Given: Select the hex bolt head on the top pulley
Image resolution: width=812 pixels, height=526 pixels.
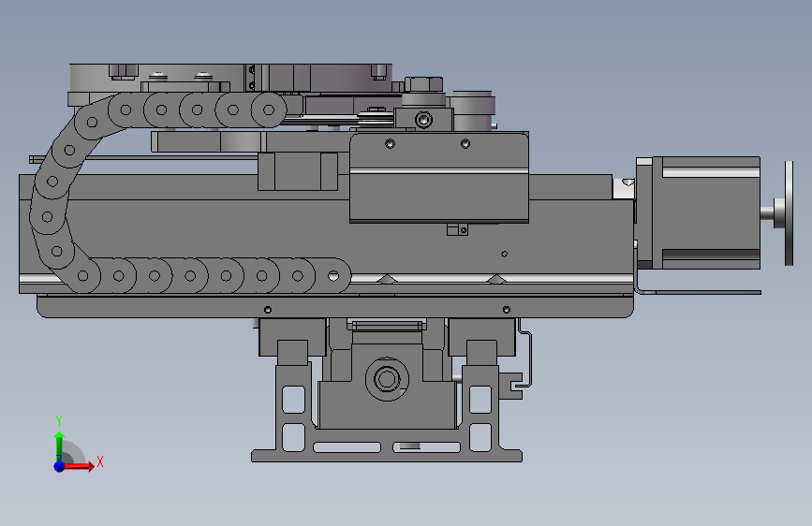Looking at the screenshot, I should point(423,84).
